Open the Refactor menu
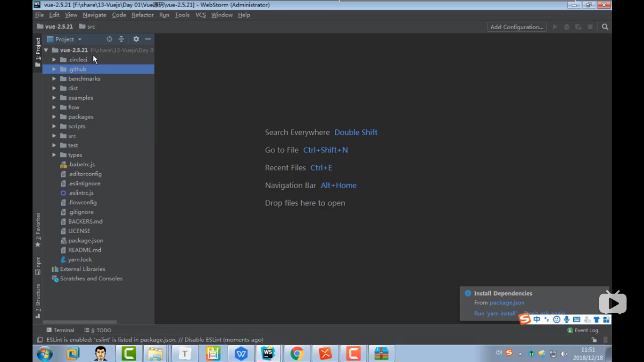This screenshot has height=362, width=644. pos(142,15)
